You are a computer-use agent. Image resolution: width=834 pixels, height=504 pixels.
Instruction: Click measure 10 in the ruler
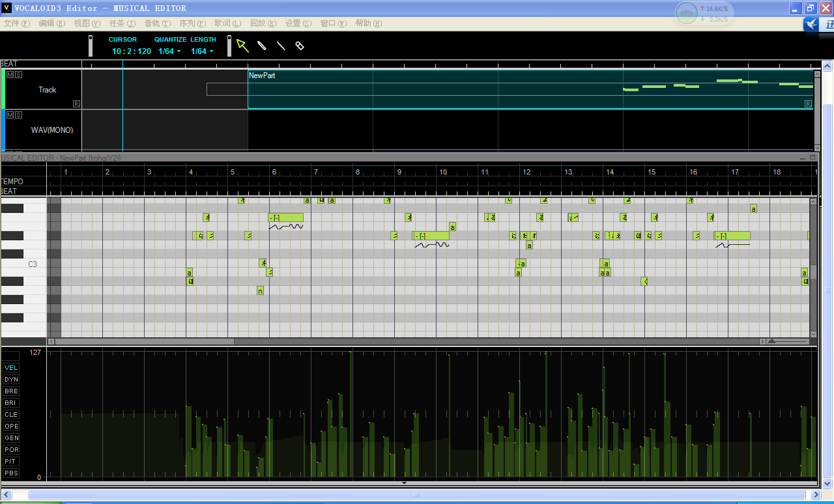coord(443,172)
